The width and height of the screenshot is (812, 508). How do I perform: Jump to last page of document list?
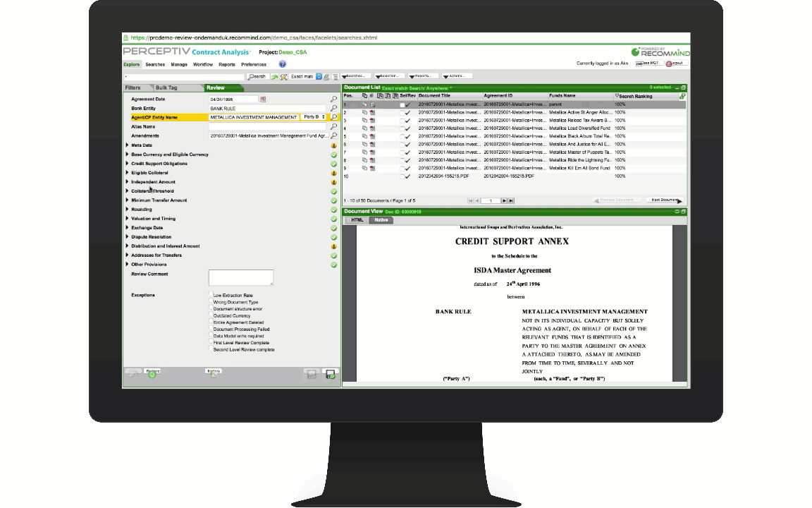[x=511, y=200]
